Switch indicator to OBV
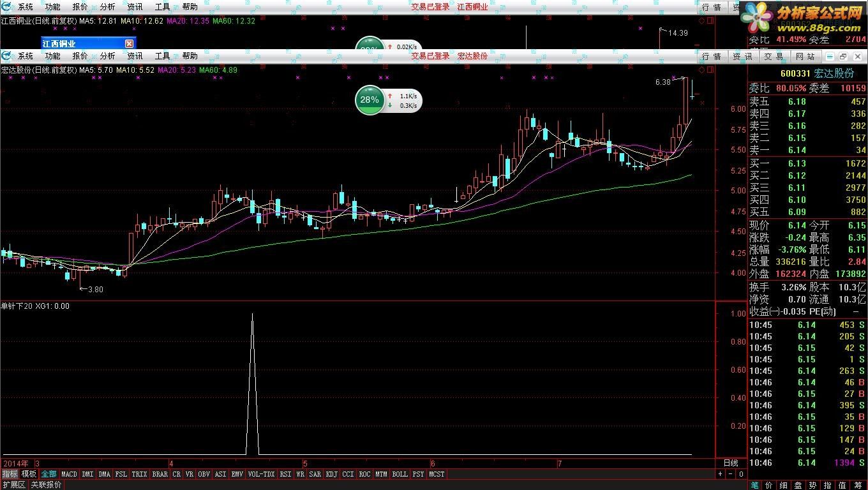This screenshot has width=868, height=490. [x=204, y=474]
